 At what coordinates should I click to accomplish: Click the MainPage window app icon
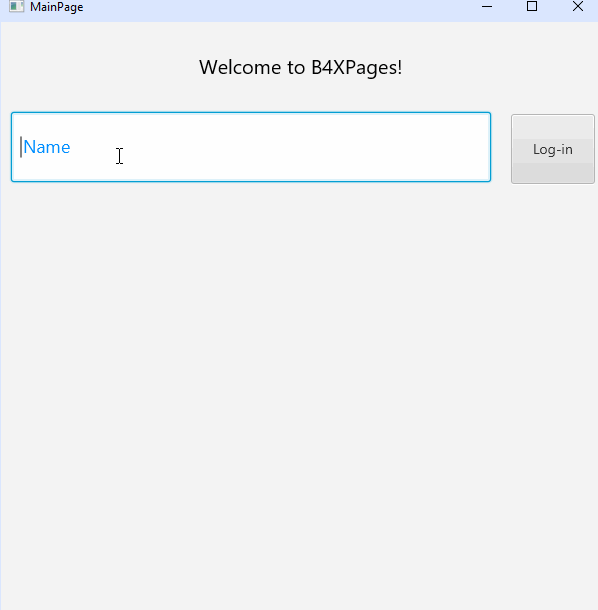pyautogui.click(x=16, y=6)
